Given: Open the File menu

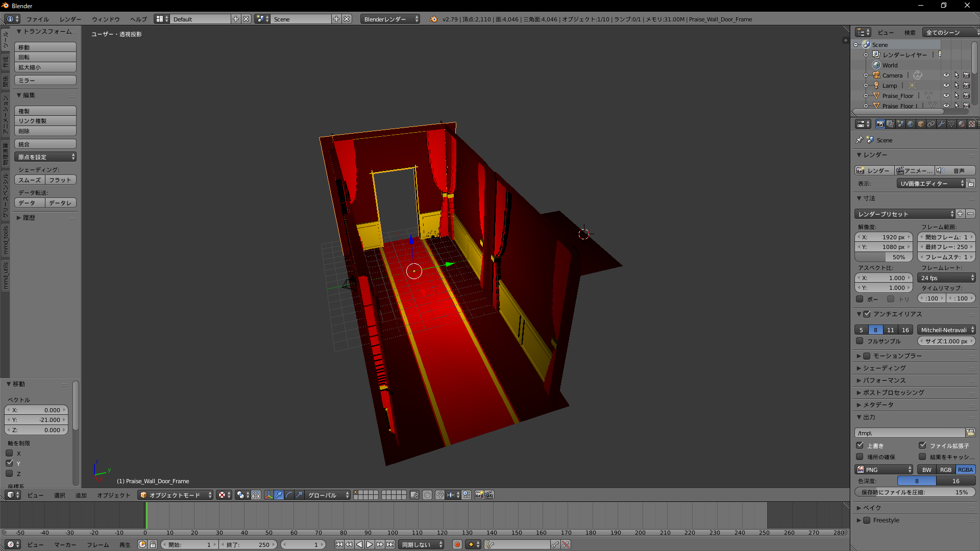Looking at the screenshot, I should [37, 19].
